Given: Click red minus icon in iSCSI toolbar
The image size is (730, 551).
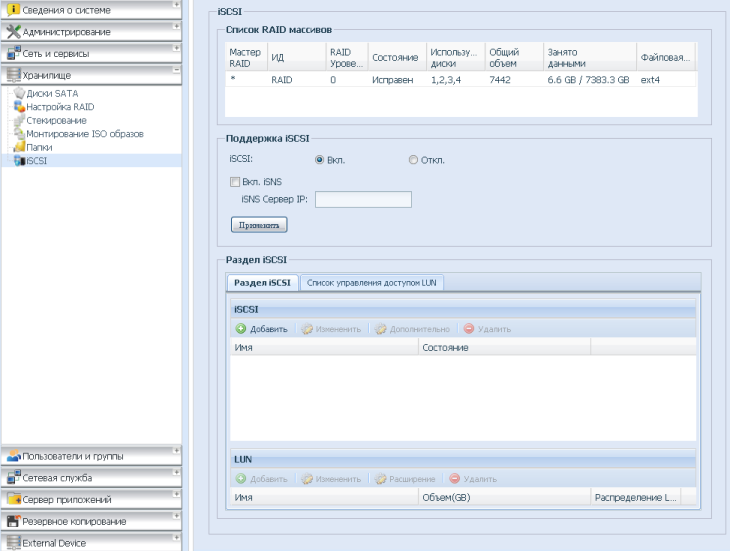Looking at the screenshot, I should click(469, 329).
